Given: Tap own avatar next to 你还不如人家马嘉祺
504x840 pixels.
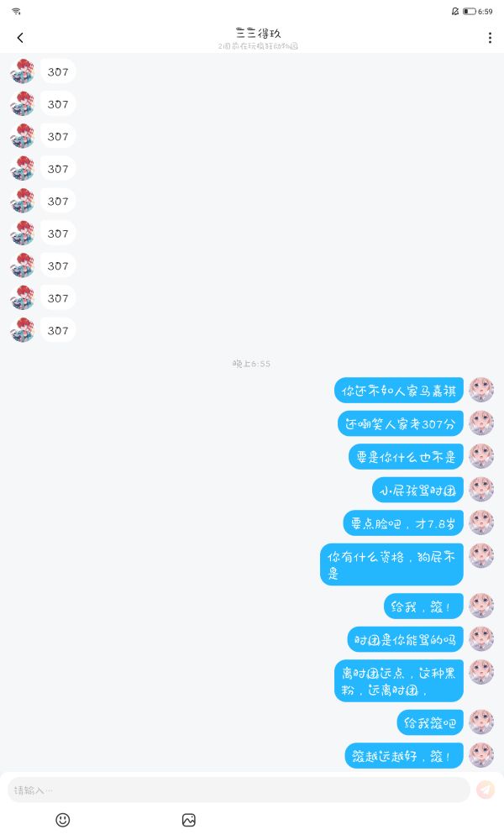Looking at the screenshot, I should coord(481,390).
